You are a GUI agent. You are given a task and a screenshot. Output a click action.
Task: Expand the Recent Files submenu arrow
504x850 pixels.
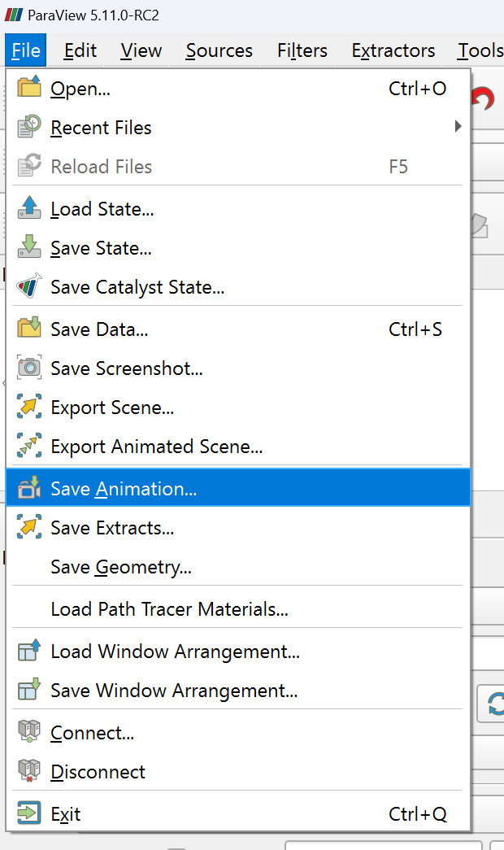coord(458,128)
